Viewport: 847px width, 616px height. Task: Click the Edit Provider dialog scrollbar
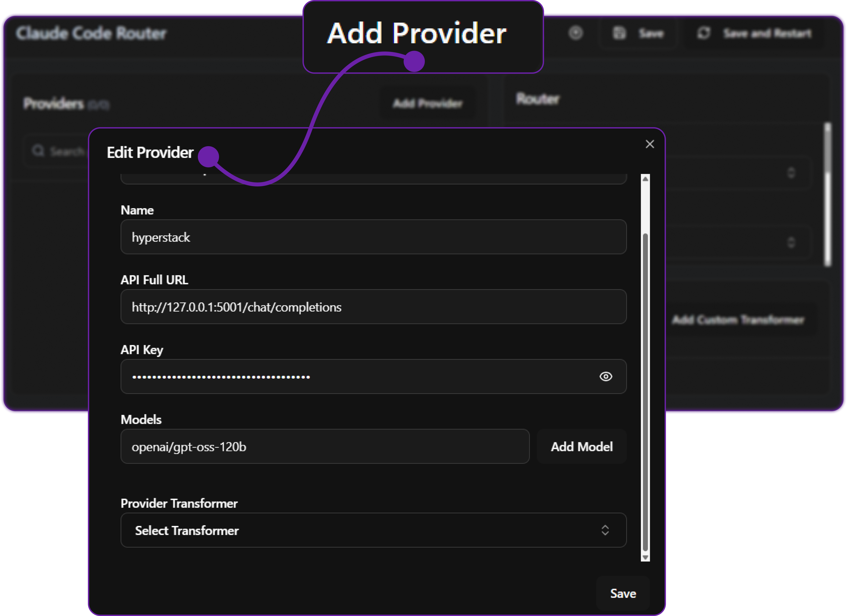tap(645, 373)
